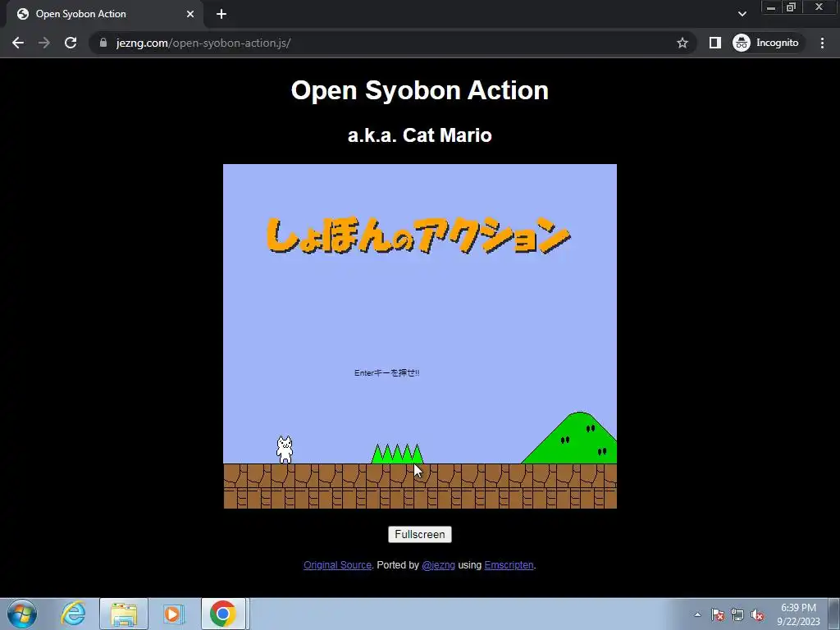Open the Original Source link
This screenshot has width=840, height=630.
[x=337, y=565]
